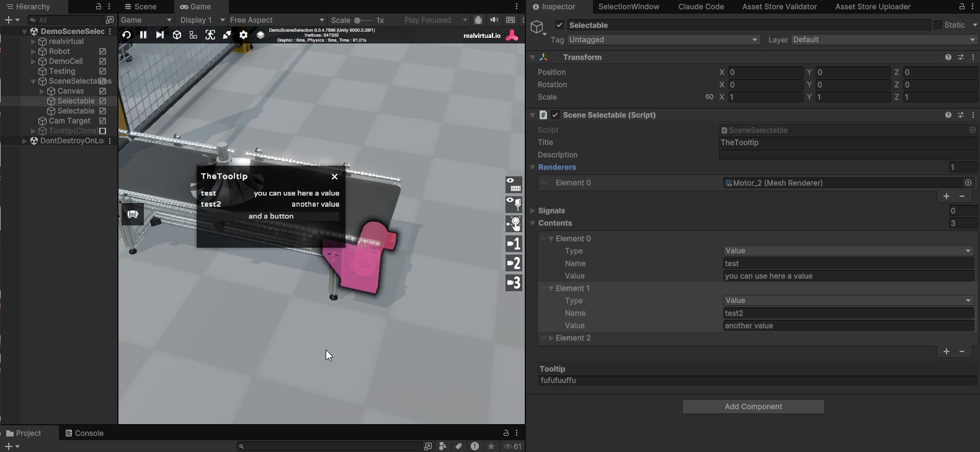The image size is (980, 452).
Task: Open the Claude Code tab
Action: 701,7
